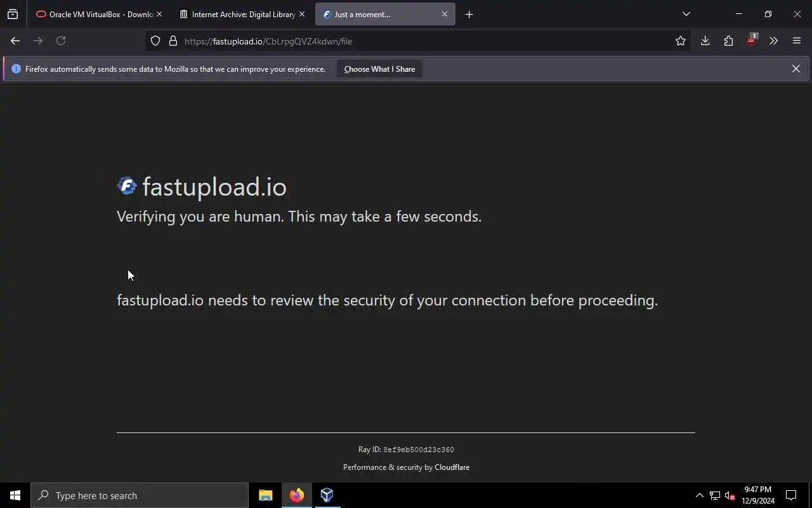The width and height of the screenshot is (812, 508).
Task: Click Choose What I Share button
Action: point(379,69)
